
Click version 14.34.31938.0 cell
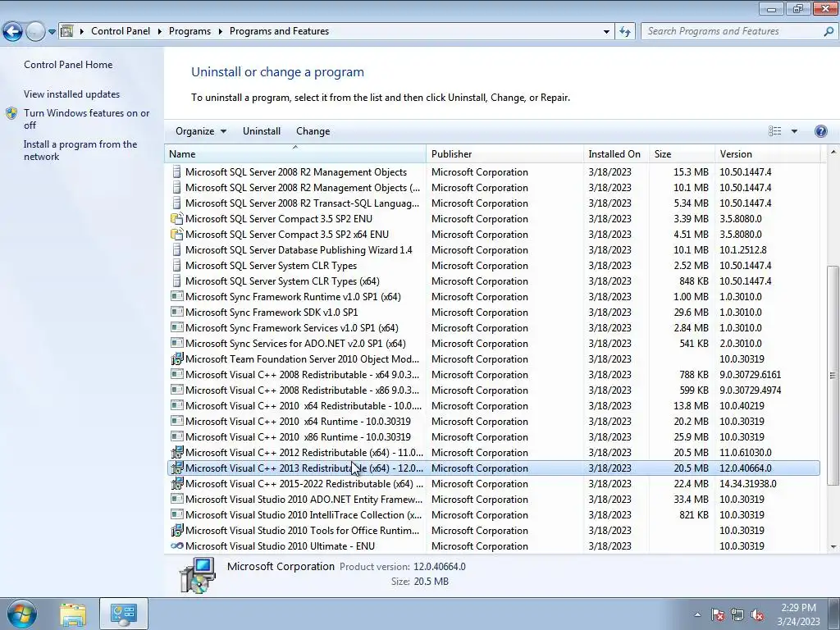click(748, 484)
